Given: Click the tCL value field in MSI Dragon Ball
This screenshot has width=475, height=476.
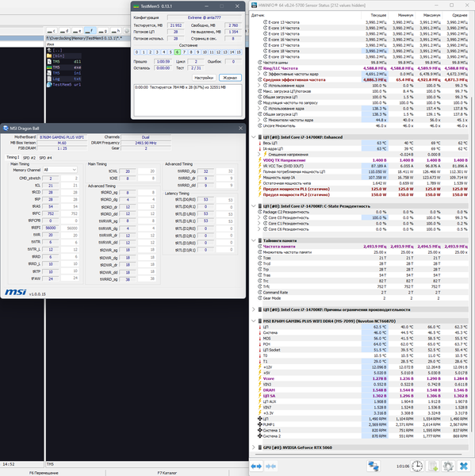Looking at the screenshot, I should (51, 186).
